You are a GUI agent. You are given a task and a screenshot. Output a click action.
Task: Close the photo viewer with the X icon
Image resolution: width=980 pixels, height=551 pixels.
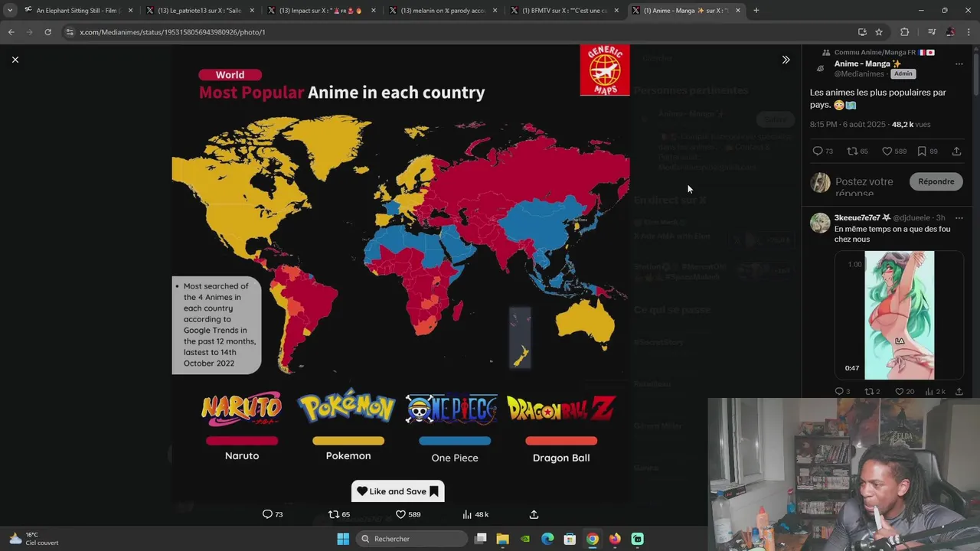(15, 60)
